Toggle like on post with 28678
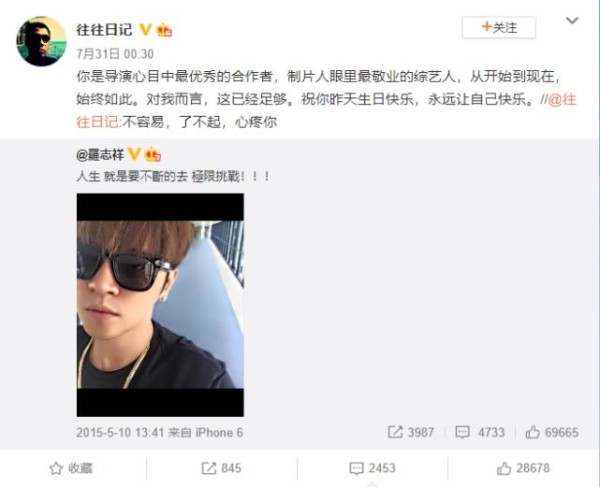This screenshot has width=600, height=487. tap(523, 468)
